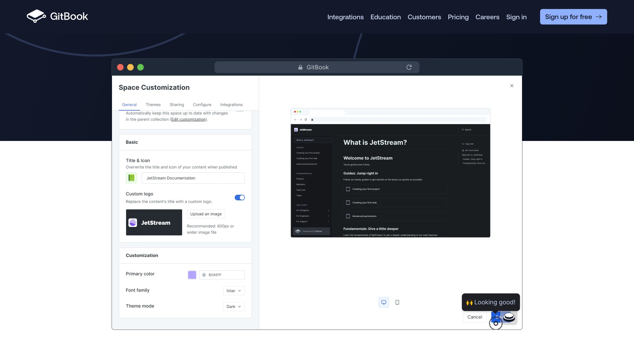Click the hash symbol in color field

click(204, 275)
